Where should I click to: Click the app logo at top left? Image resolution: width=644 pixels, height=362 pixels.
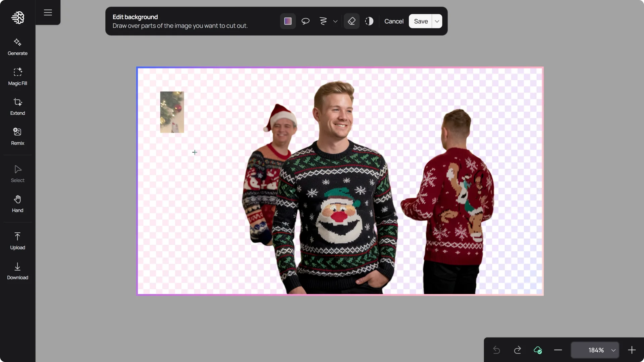tap(17, 18)
